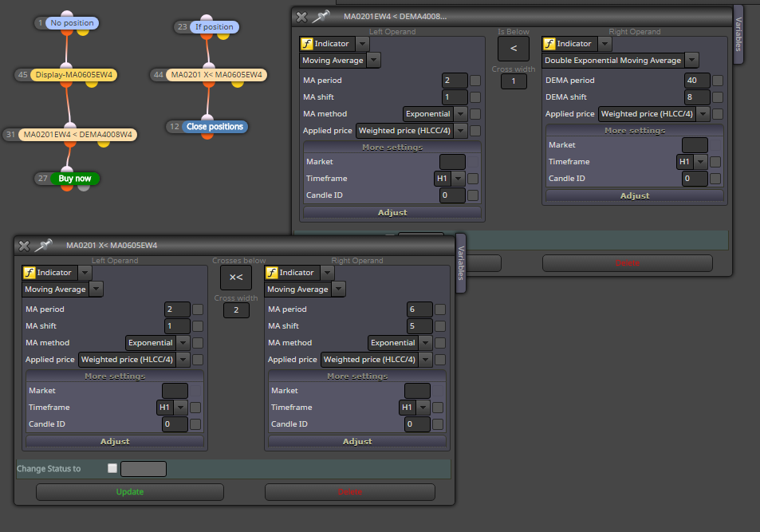The image size is (760, 532).
Task: Click the function icon of left Indicator in DEMA window
Action: point(307,44)
